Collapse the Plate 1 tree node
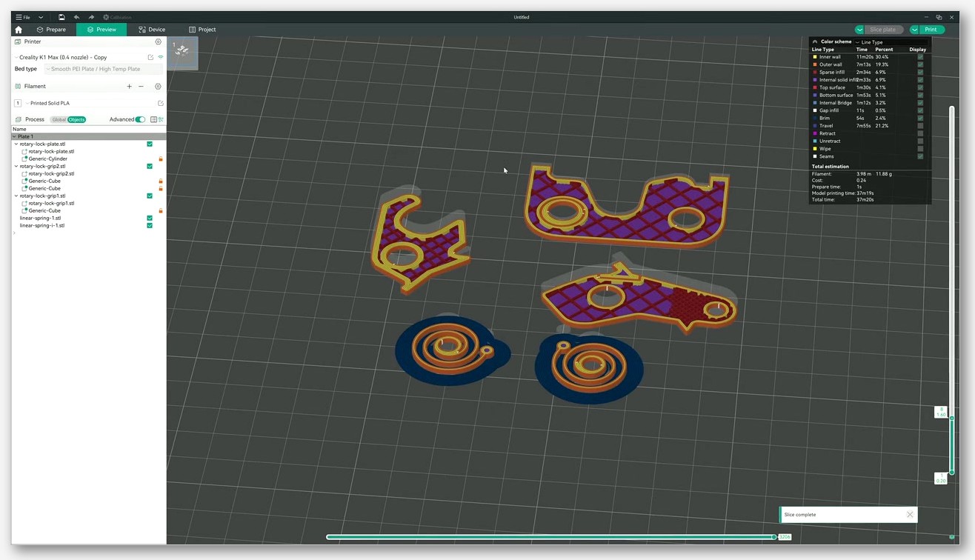This screenshot has width=975, height=560. tap(15, 136)
